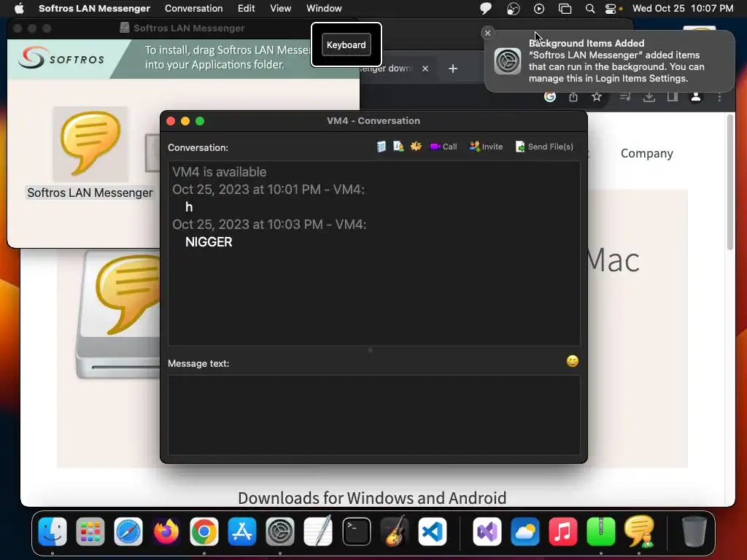Click Send File(s) in conversation toolbar
Image resolution: width=747 pixels, height=560 pixels.
(544, 147)
